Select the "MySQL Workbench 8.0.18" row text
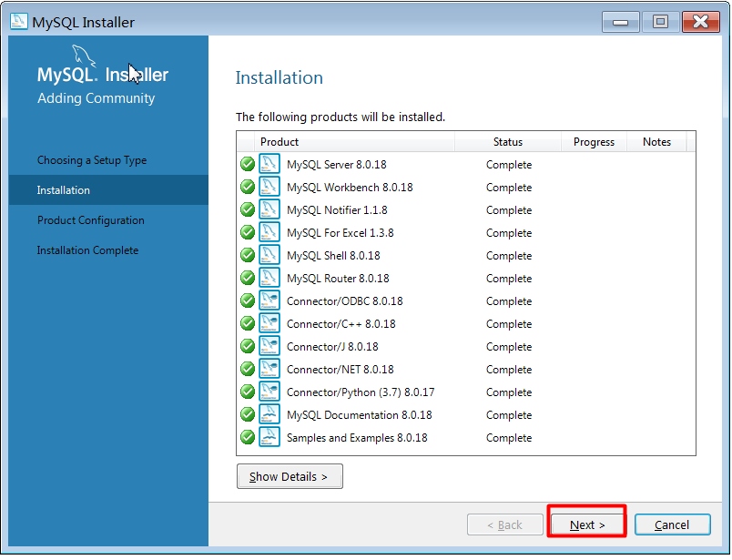 click(x=350, y=188)
